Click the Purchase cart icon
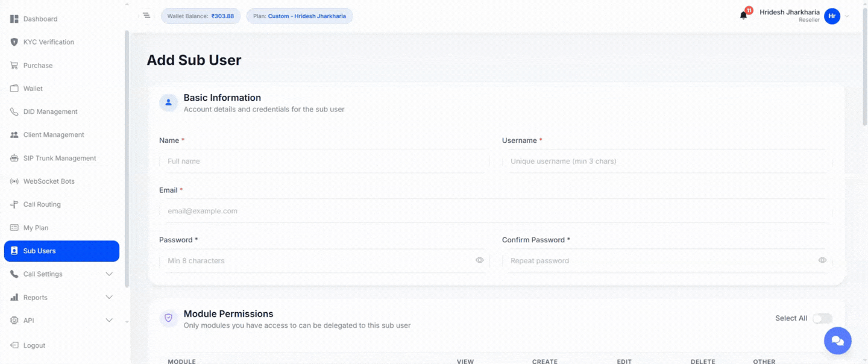The image size is (868, 364). click(x=14, y=66)
